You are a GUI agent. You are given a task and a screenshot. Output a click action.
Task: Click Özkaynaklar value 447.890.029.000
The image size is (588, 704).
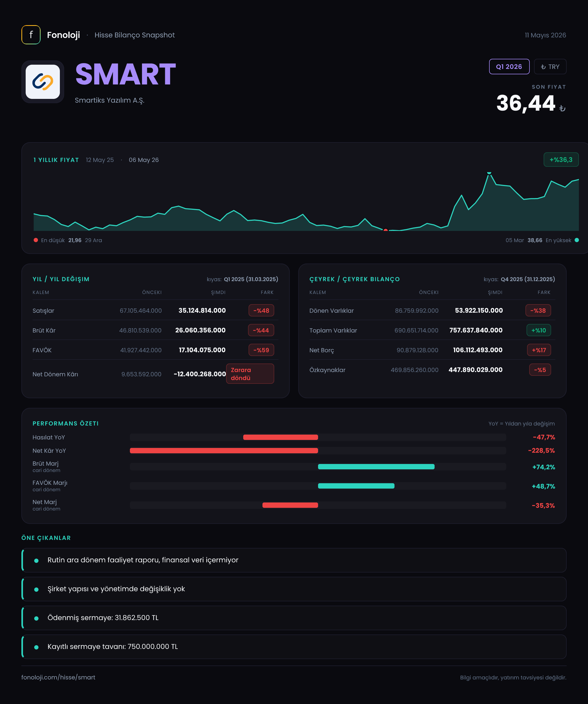point(475,370)
